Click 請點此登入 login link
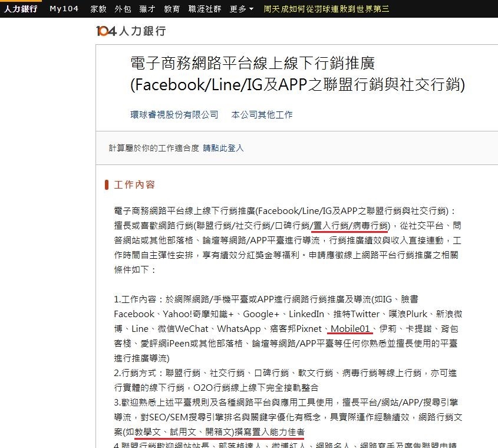The height and width of the screenshot is (448, 498). (x=223, y=148)
